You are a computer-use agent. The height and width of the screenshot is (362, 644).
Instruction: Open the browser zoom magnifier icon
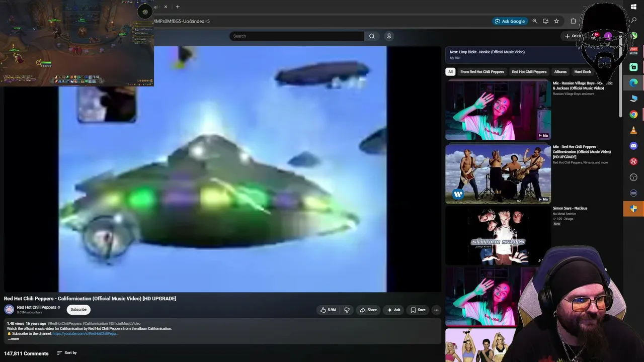pos(535,21)
